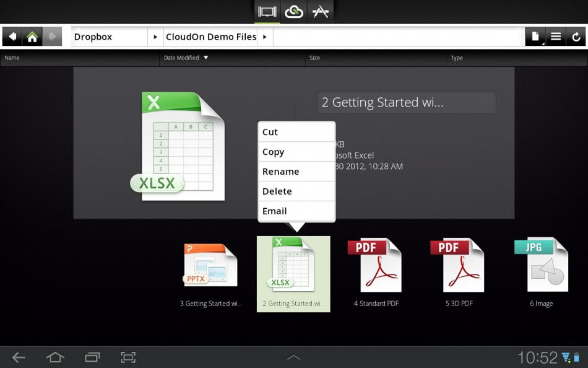
Task: Open the hamburger list view icon
Action: pos(556,36)
